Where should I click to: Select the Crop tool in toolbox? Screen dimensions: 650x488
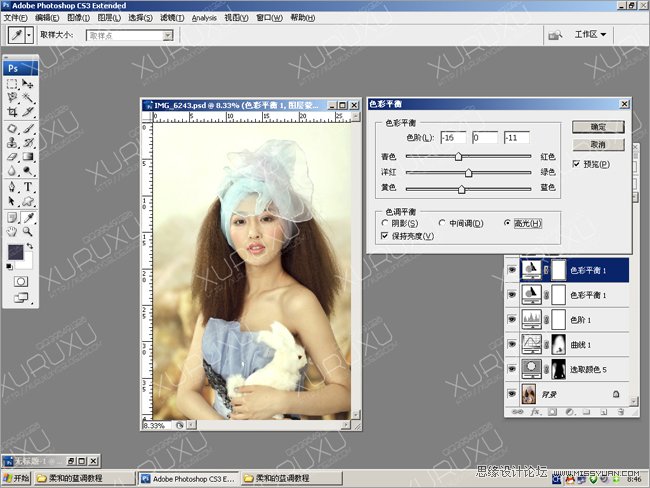(12, 114)
